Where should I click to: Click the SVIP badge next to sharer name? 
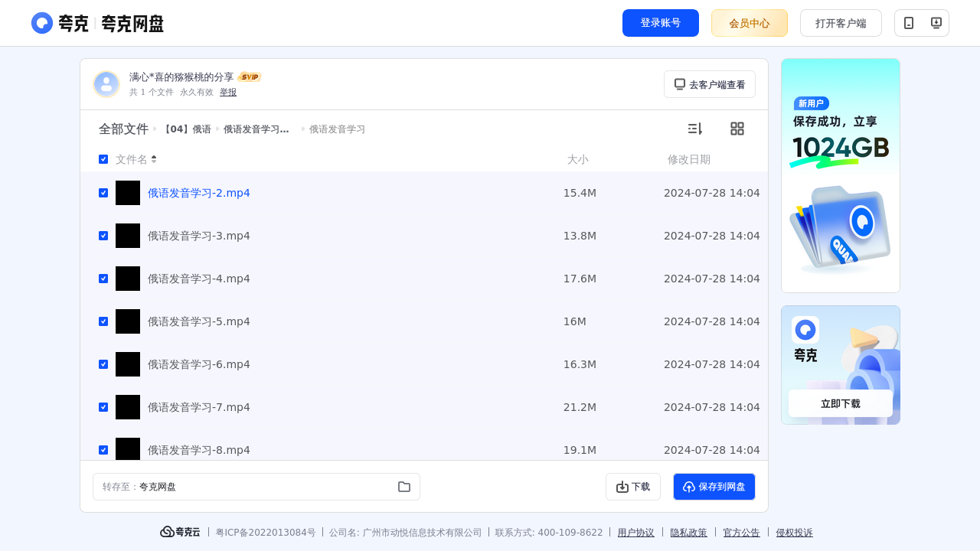point(250,77)
